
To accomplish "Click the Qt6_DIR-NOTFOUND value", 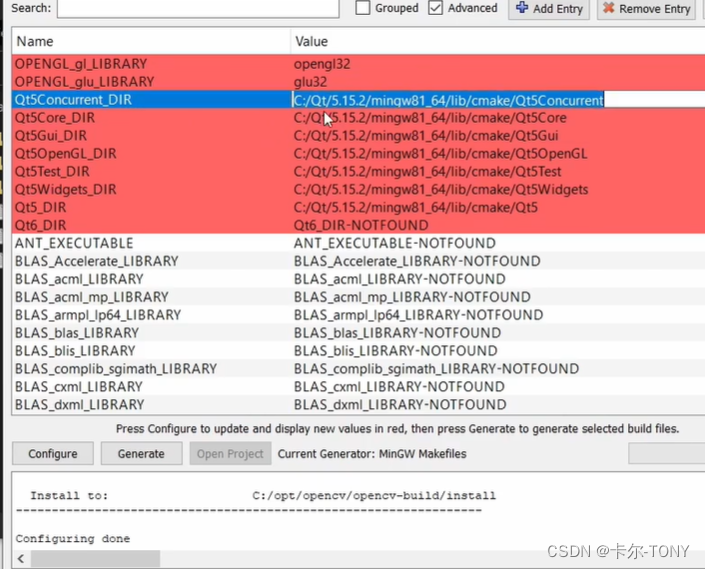I will 361,225.
